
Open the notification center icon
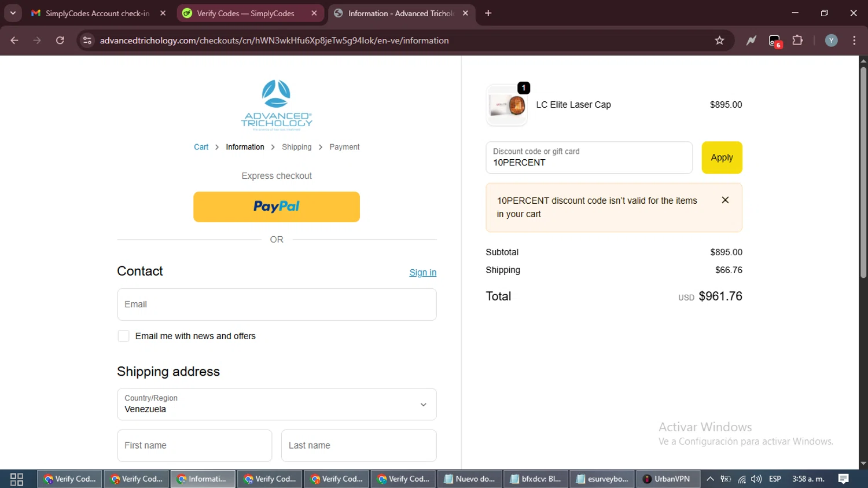click(x=844, y=479)
